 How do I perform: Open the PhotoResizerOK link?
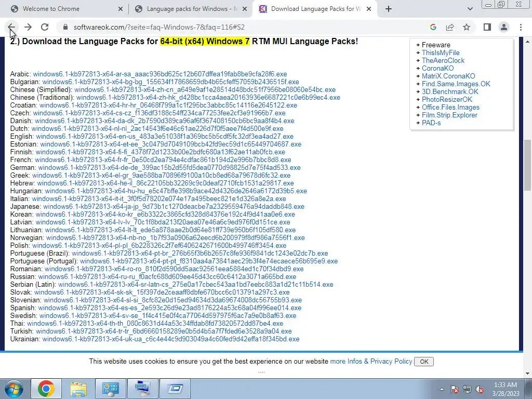(447, 99)
